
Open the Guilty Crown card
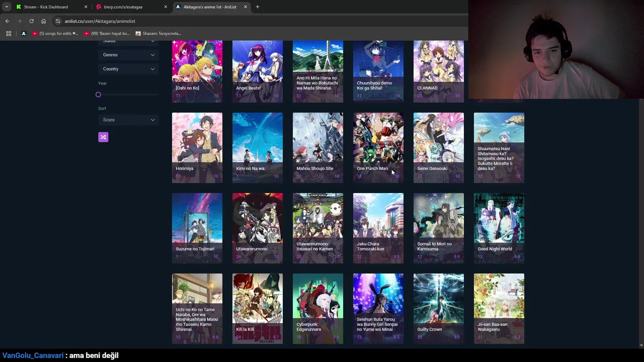point(439,309)
